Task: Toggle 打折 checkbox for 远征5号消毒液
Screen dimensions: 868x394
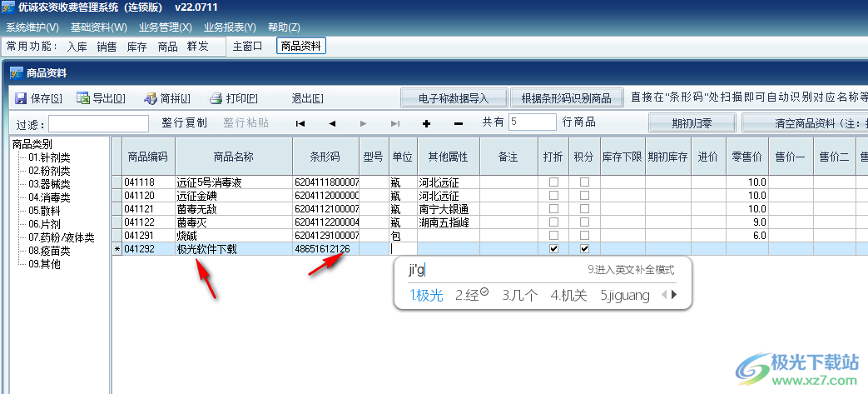Action: tap(553, 182)
